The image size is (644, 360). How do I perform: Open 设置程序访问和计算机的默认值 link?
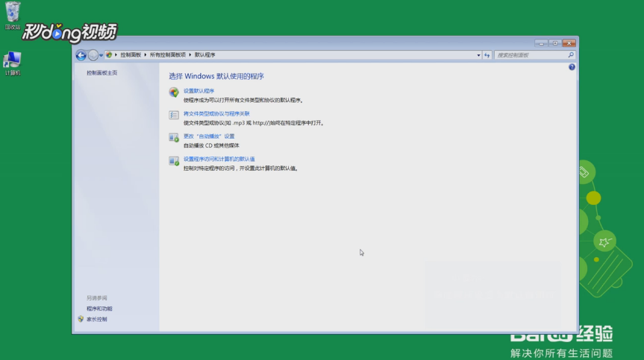click(219, 159)
